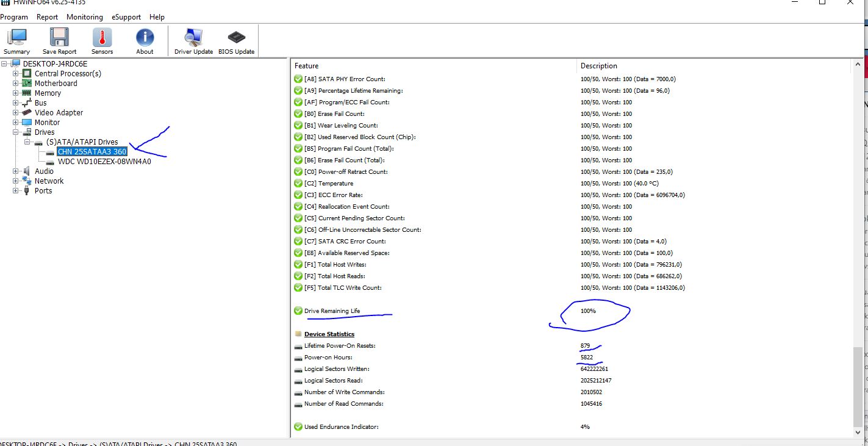
Task: Expand the Audio node
Action: [x=16, y=171]
